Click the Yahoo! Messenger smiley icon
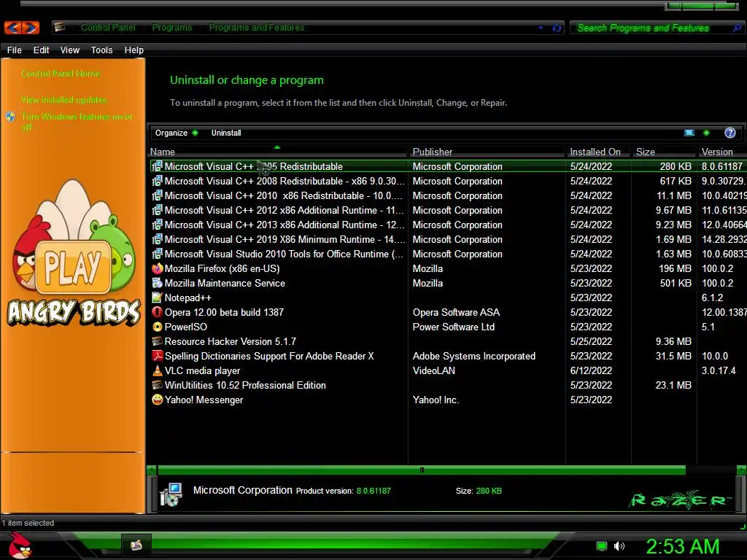This screenshot has width=747, height=560. pos(158,400)
